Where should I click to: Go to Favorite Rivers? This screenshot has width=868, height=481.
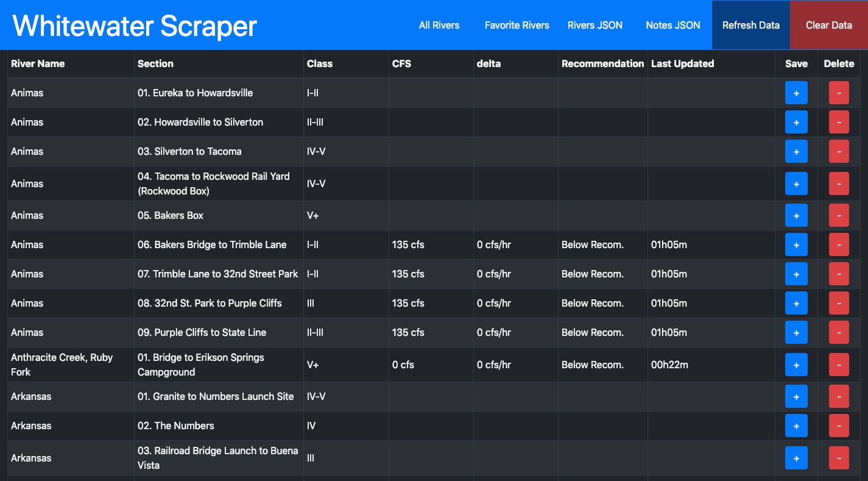(x=517, y=25)
